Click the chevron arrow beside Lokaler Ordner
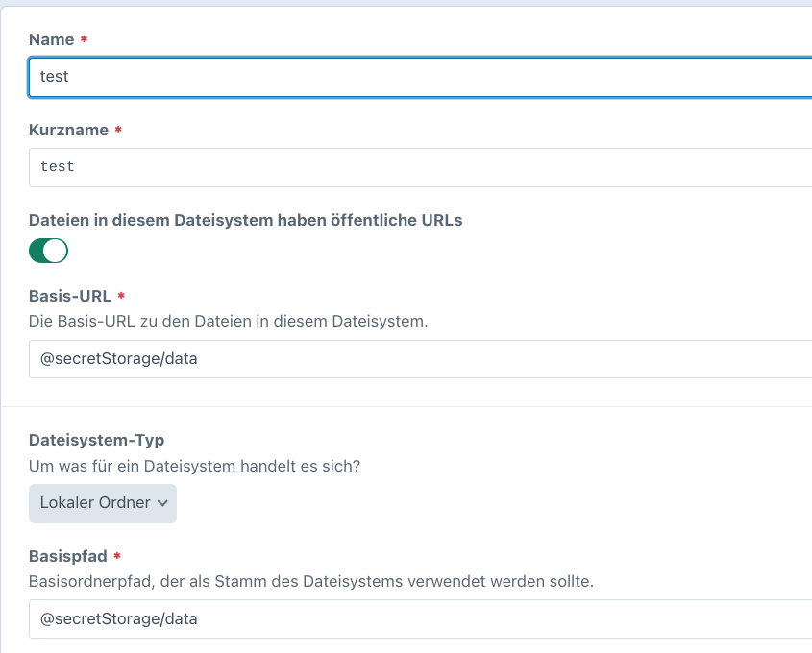 (162, 503)
